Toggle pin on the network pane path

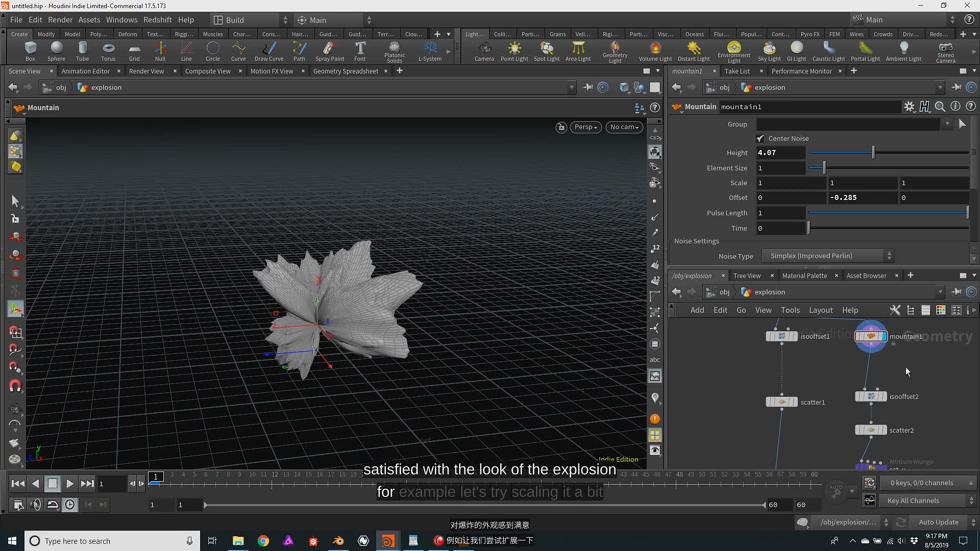[x=956, y=292]
